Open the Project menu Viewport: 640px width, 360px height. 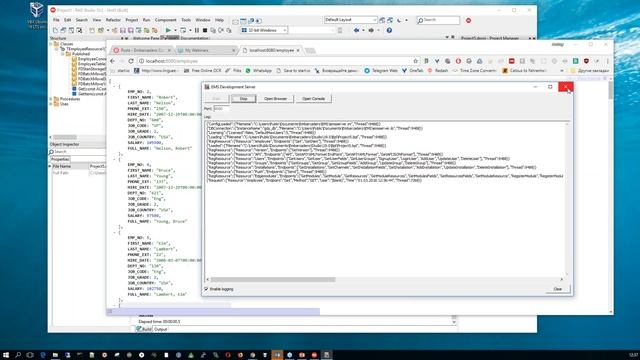point(131,20)
